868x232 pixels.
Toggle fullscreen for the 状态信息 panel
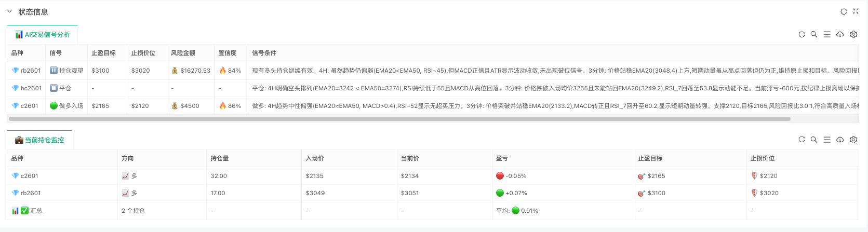856,11
